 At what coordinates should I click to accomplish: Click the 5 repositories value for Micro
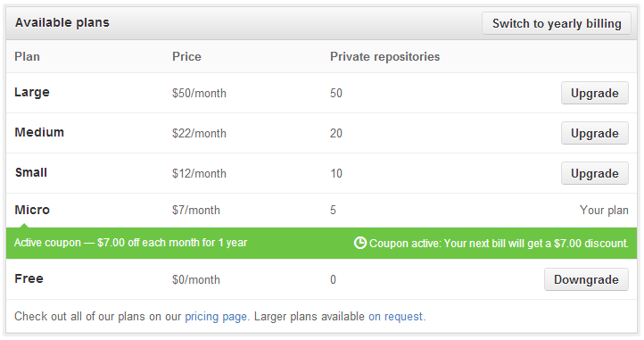coord(333,210)
